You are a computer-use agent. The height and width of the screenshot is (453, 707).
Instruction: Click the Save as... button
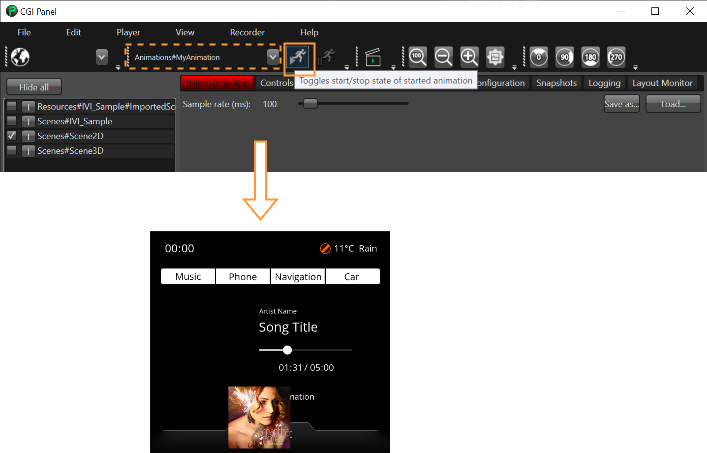(x=622, y=104)
